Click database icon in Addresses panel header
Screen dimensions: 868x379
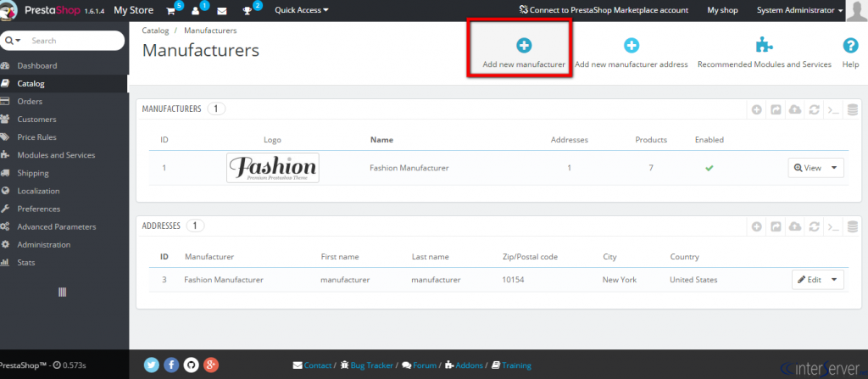[x=853, y=226]
